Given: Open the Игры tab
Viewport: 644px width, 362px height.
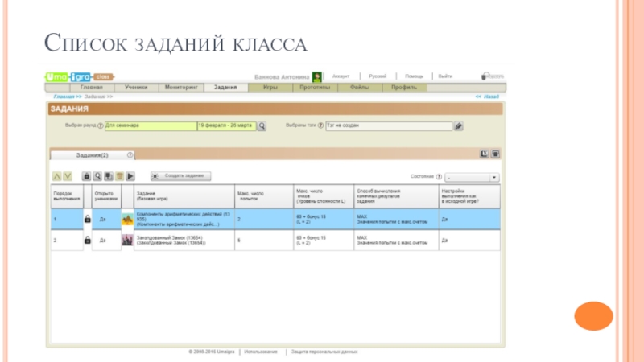Looking at the screenshot, I should [270, 88].
